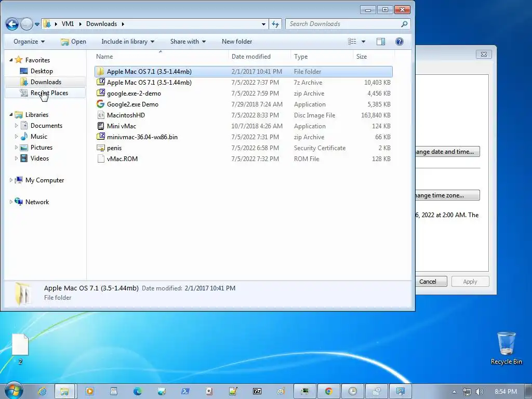Switch to Chrome on the taskbar
Viewport: 532px width, 399px height.
[x=328, y=392]
